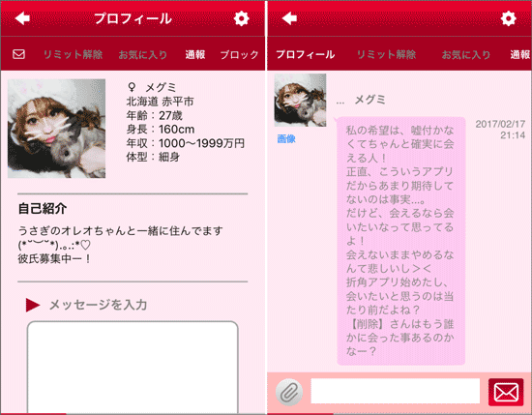Viewport: 532px width, 415px height.
Task: Tap the female gender symbol beside メグミ
Action: (x=132, y=88)
